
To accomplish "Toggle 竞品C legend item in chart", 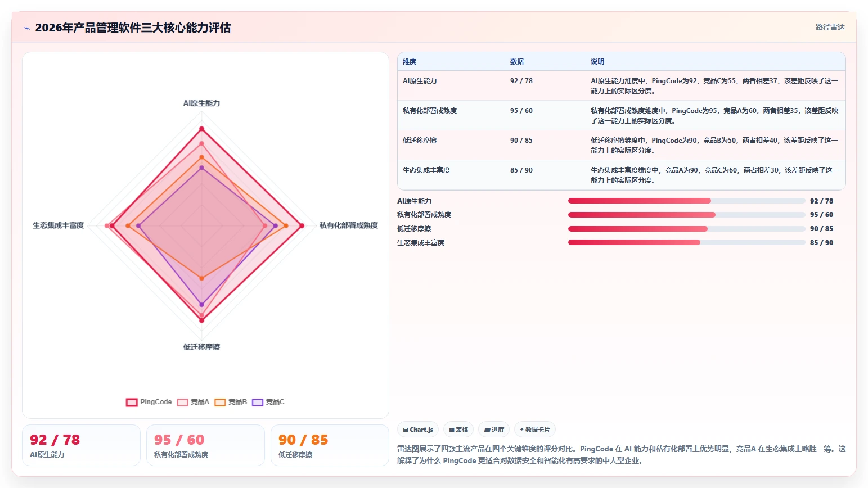I will pos(268,402).
